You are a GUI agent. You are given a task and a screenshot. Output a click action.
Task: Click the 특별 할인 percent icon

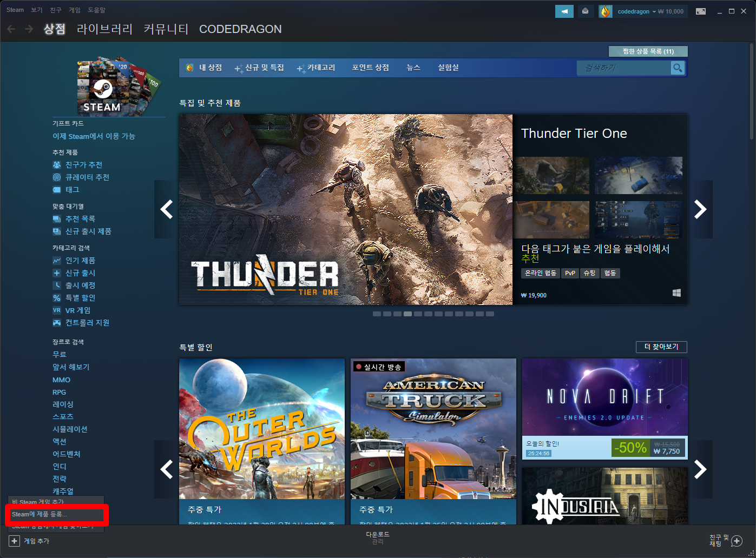pyautogui.click(x=57, y=298)
